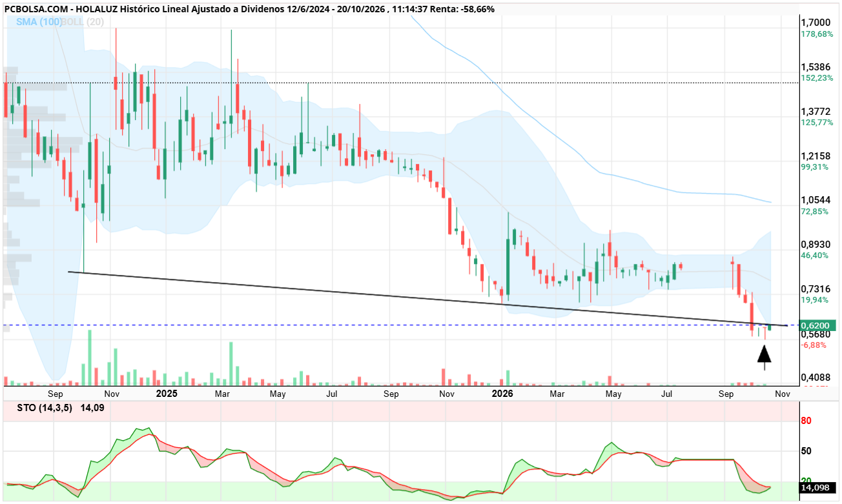Select the 1,0544 price level

pyautogui.click(x=816, y=200)
